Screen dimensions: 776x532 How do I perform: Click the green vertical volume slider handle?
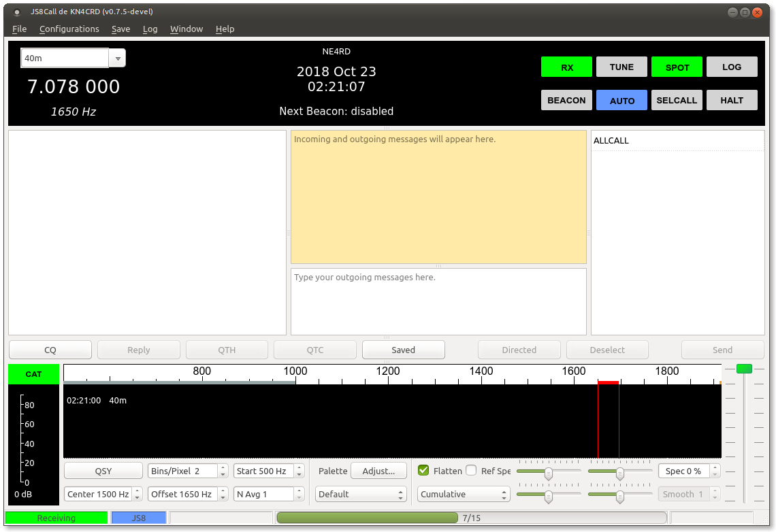point(744,369)
